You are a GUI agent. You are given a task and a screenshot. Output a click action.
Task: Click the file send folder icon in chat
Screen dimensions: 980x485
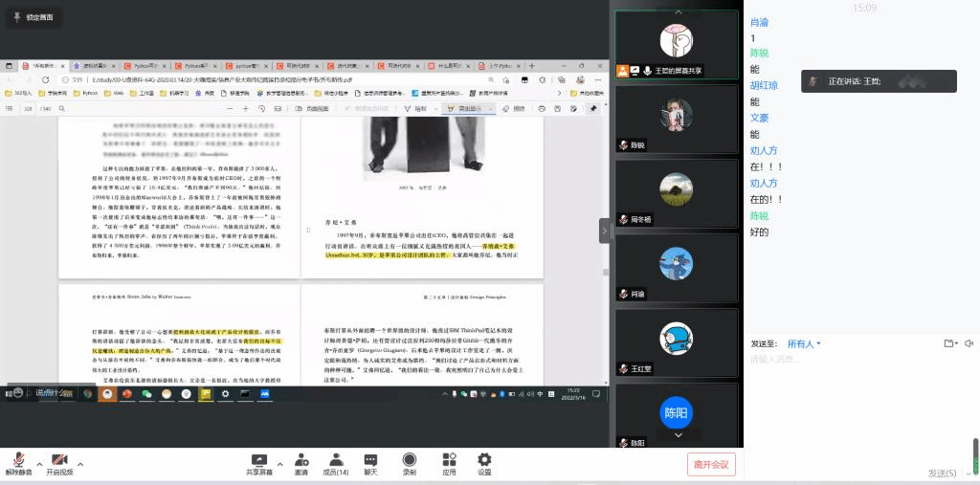point(948,343)
